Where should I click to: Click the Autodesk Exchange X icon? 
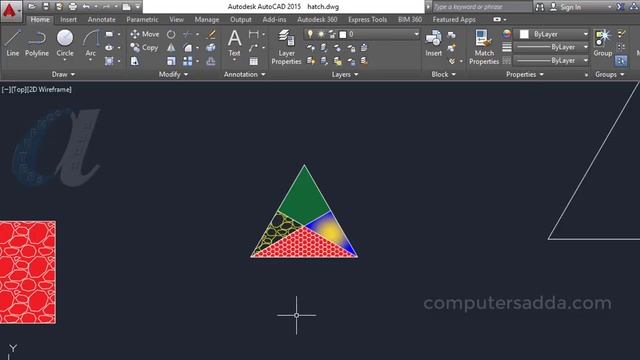coord(620,7)
